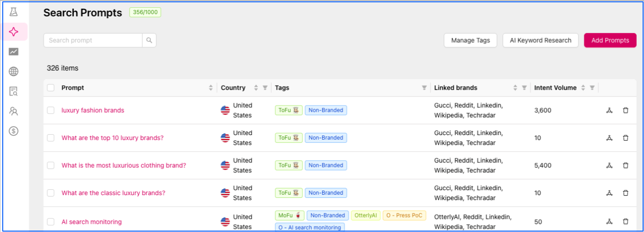Click hierarchy icon for classic luxury brands row
This screenshot has width=644, height=232.
(x=609, y=193)
